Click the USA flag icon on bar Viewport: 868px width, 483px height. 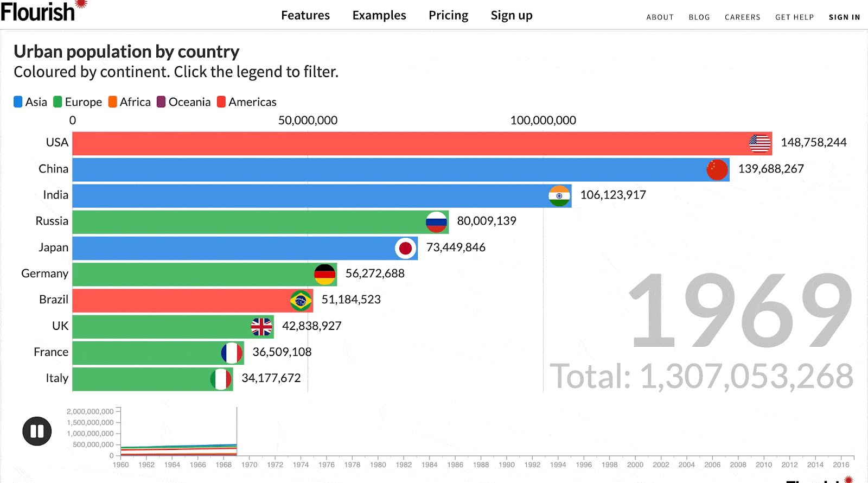click(x=759, y=143)
